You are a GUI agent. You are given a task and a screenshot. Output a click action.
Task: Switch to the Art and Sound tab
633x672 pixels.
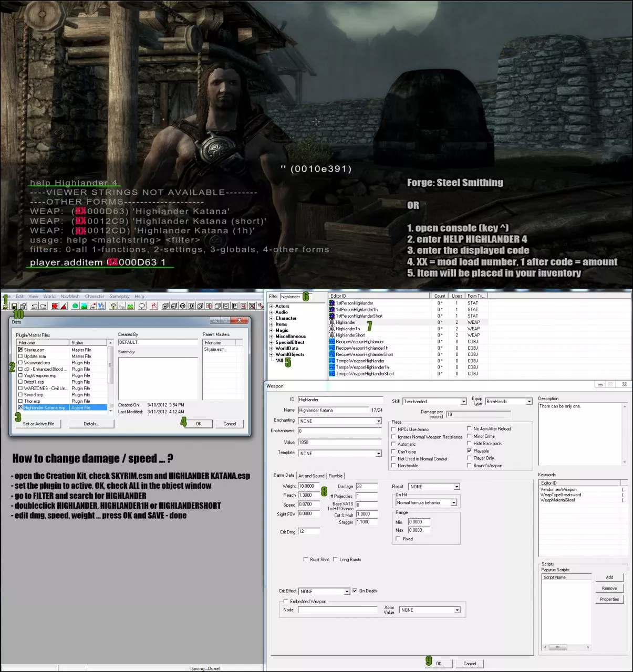point(312,476)
